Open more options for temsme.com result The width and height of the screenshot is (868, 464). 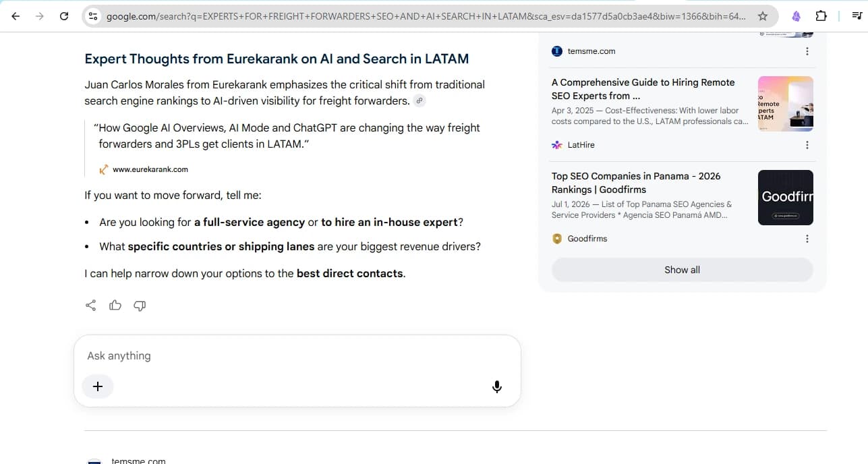[x=807, y=51]
